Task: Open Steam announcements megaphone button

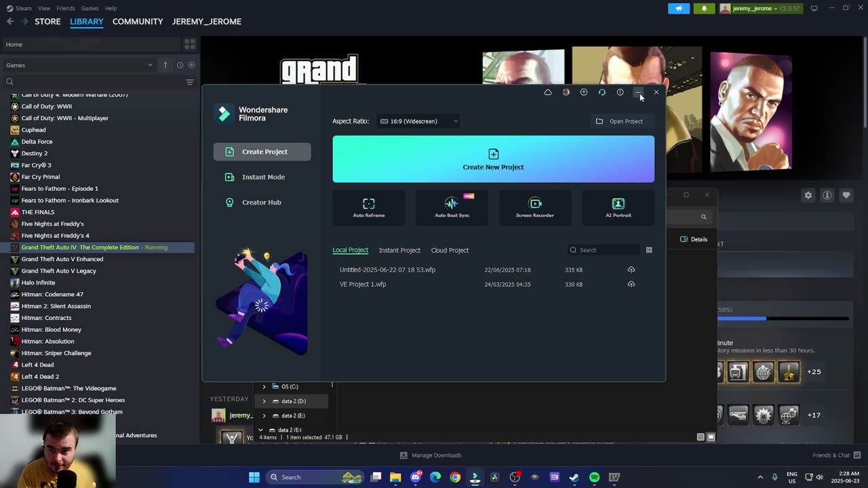Action: click(679, 8)
